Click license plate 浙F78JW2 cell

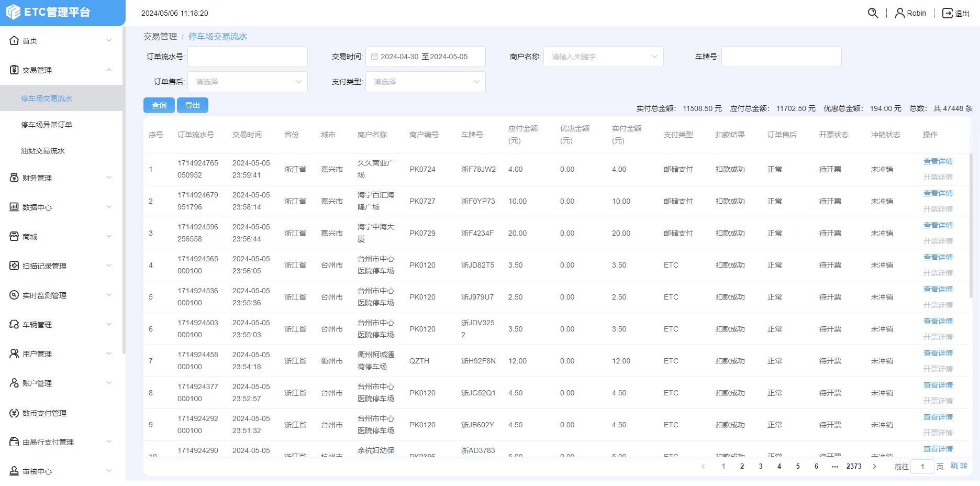point(478,169)
